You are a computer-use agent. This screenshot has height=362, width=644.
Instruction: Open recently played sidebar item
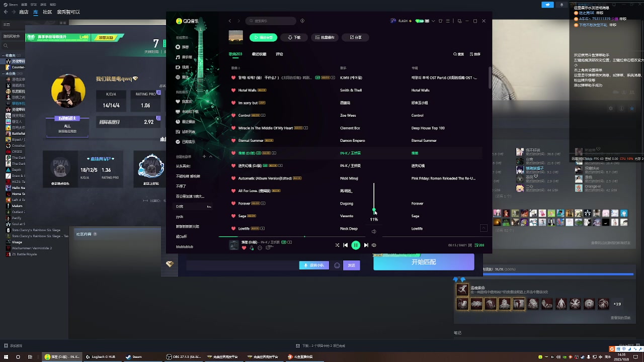coord(185,122)
